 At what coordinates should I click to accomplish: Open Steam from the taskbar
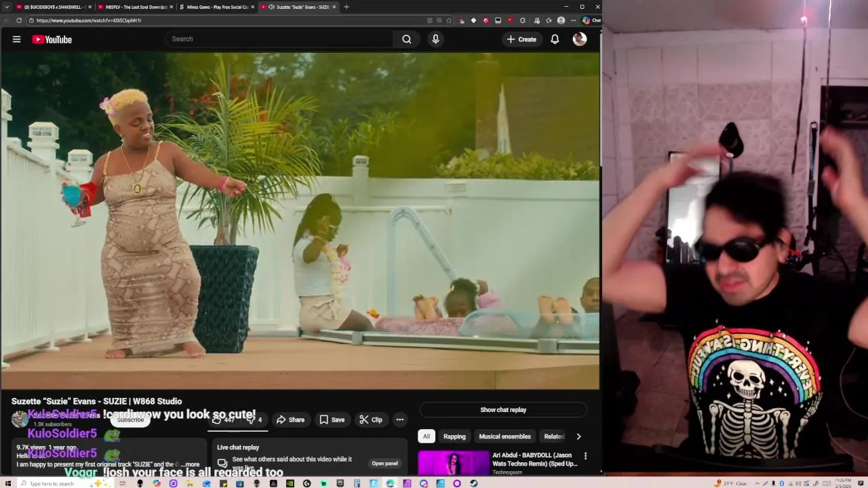click(474, 483)
